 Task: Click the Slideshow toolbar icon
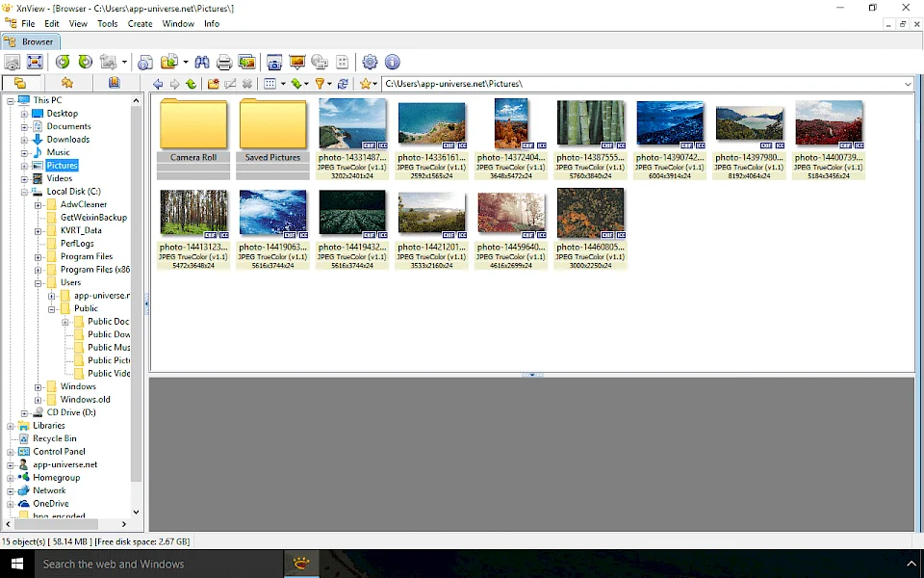[297, 63]
